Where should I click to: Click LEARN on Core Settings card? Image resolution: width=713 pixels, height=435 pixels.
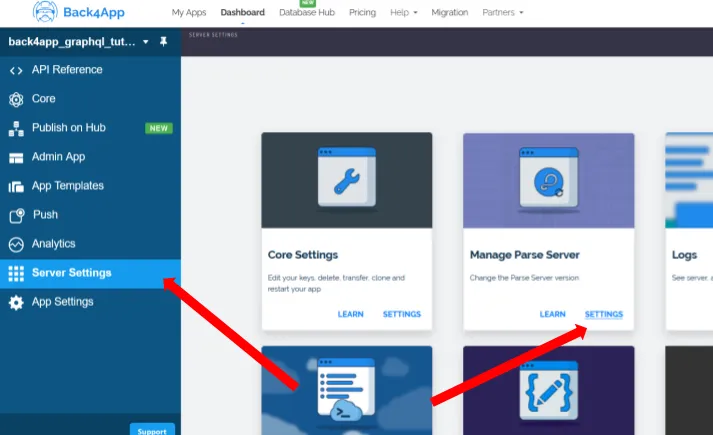351,314
